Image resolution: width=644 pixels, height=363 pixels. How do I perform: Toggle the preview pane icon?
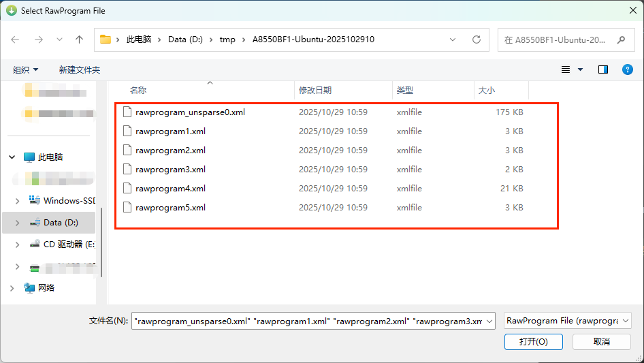(602, 69)
